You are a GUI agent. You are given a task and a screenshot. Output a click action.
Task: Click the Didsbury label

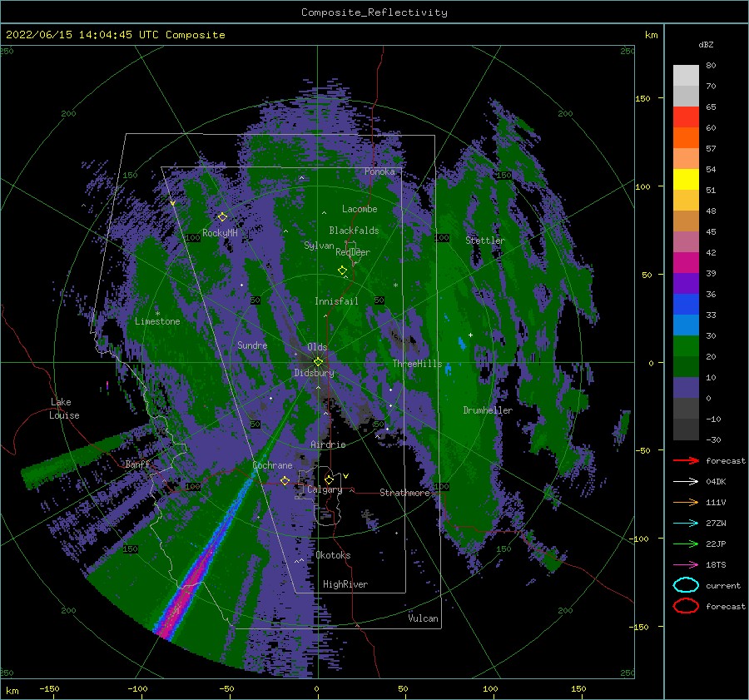coord(314,373)
